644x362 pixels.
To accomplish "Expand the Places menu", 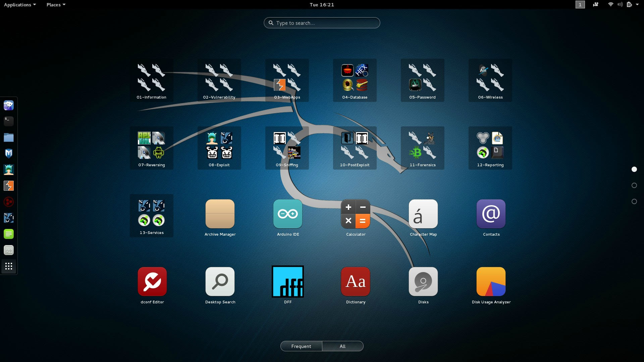I will click(x=56, y=5).
